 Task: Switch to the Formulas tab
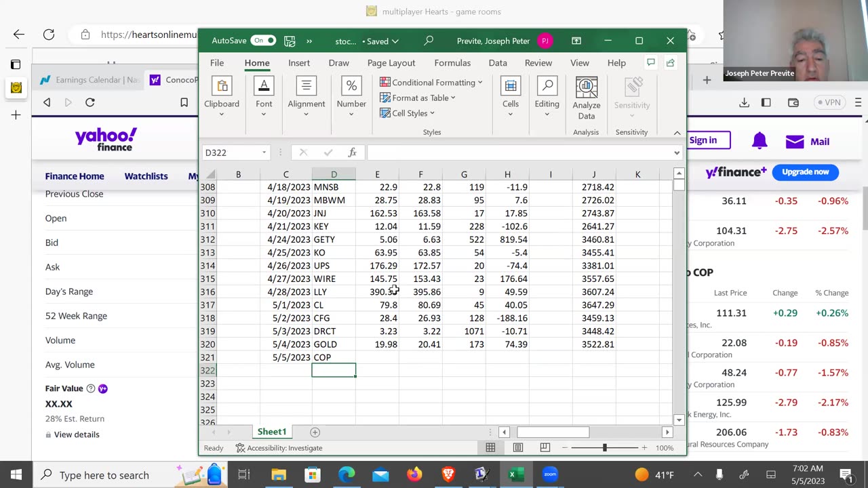452,62
